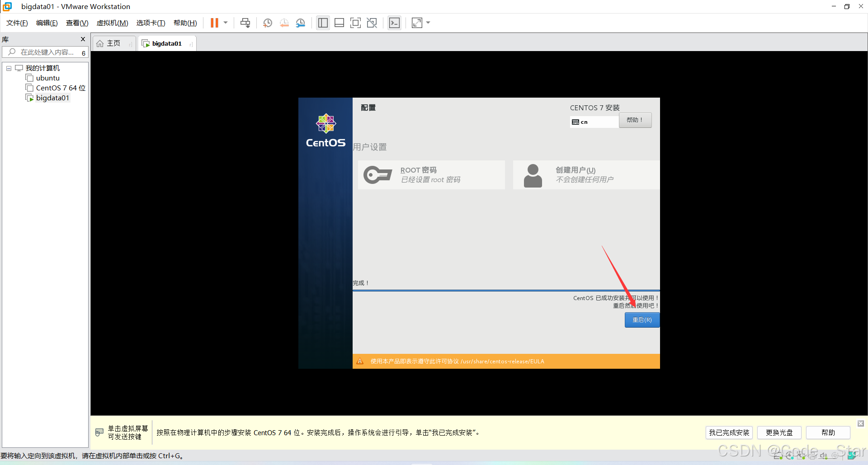Click the stretch guest display icon

pos(417,23)
